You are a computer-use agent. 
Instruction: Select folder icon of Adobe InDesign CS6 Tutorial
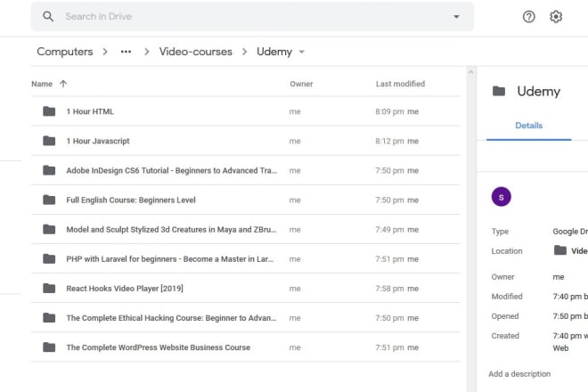(49, 170)
